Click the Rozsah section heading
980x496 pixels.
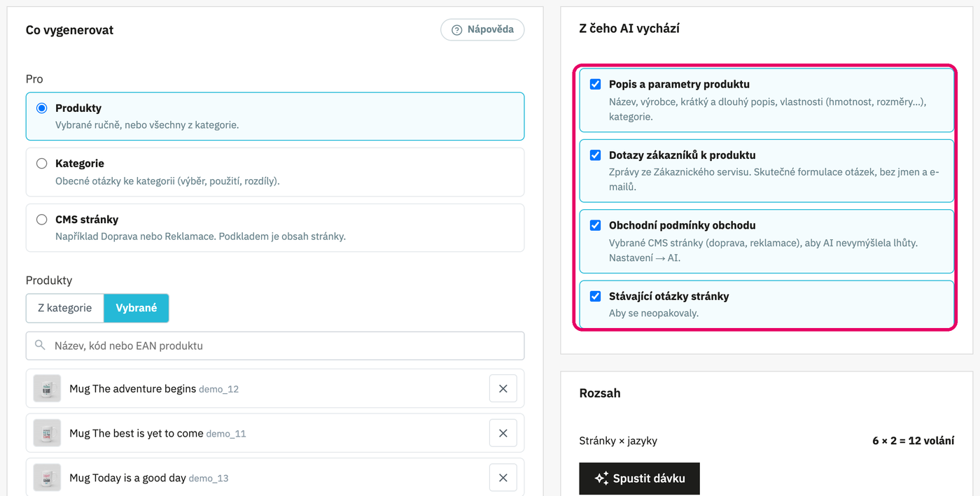click(x=600, y=393)
